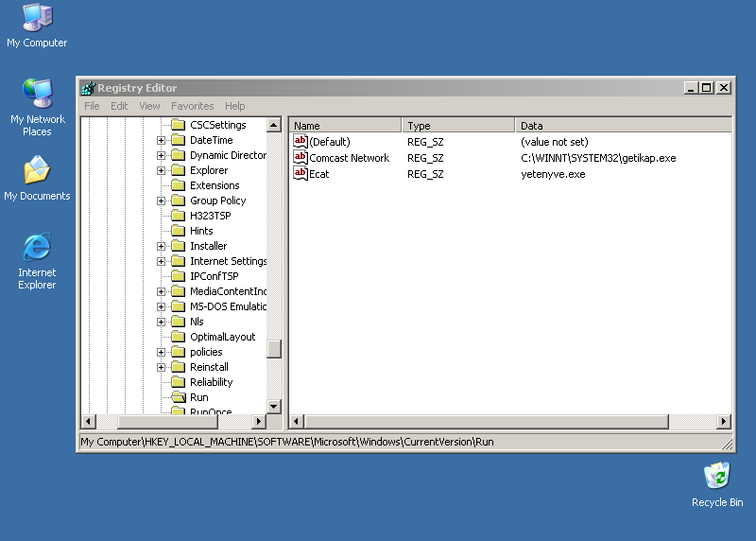756x541 pixels.
Task: Click the Extensions folder icon
Action: (179, 185)
